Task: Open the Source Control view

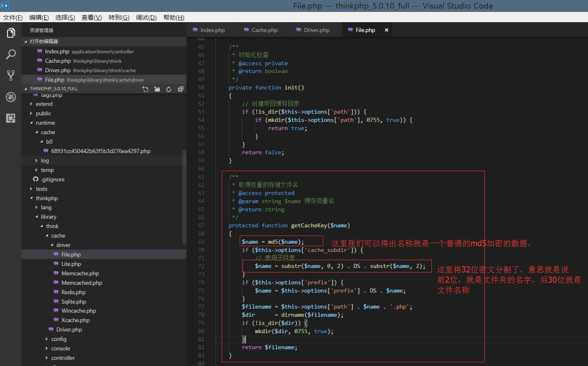Action: coord(11,75)
